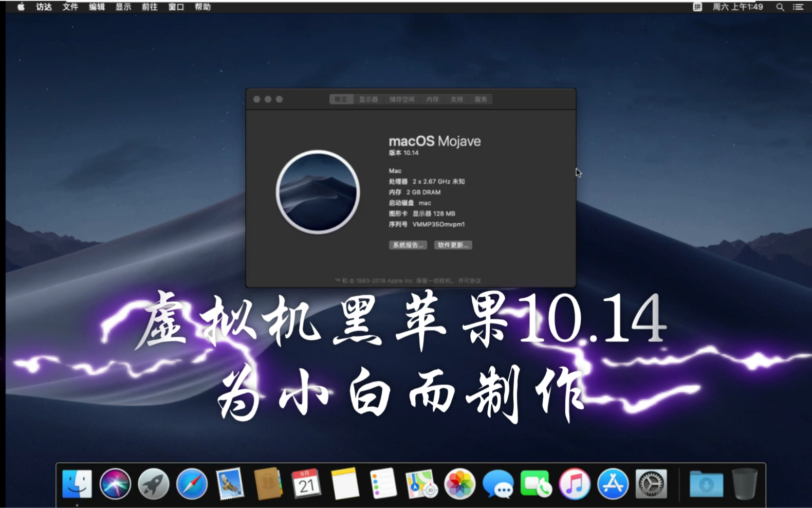Click 系统报告 button

pos(408,245)
